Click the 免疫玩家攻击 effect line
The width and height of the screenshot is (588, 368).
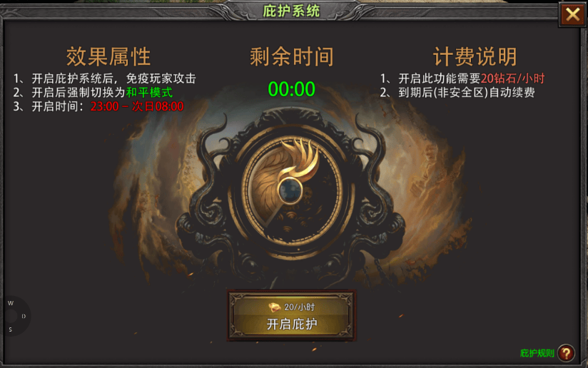(x=161, y=78)
